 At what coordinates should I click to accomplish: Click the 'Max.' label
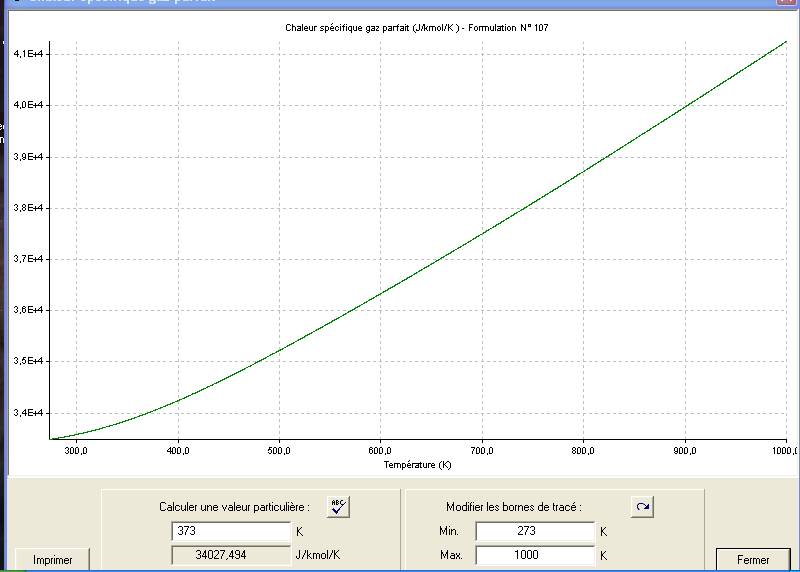click(x=451, y=555)
